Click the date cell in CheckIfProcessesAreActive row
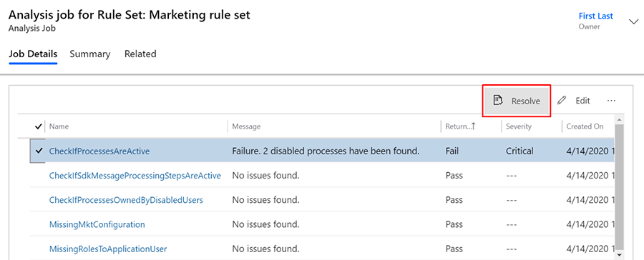This screenshot has height=260, width=644. 590,151
